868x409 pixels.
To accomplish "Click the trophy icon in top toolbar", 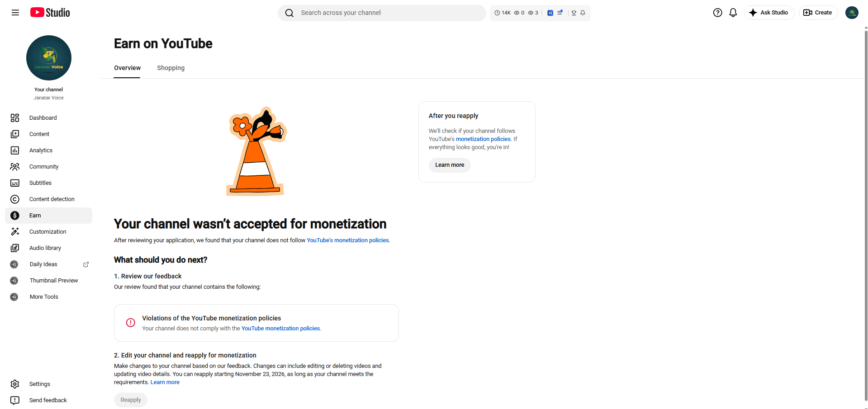I will click(574, 13).
